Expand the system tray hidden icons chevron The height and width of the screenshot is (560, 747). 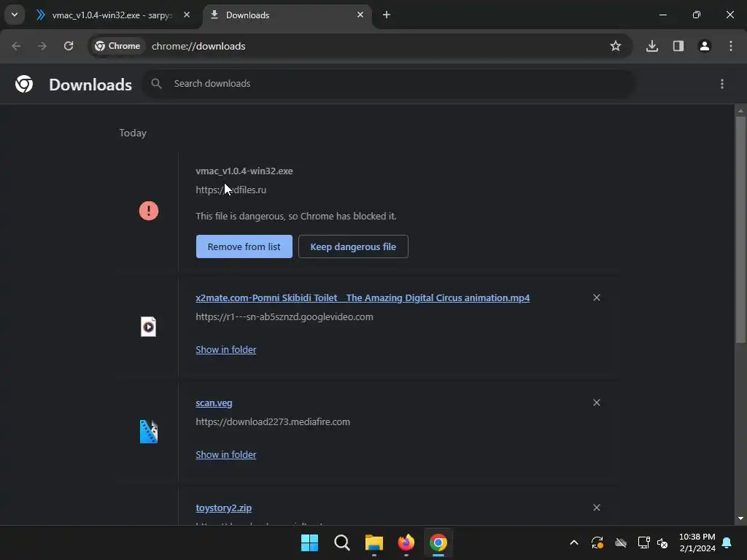point(574,542)
